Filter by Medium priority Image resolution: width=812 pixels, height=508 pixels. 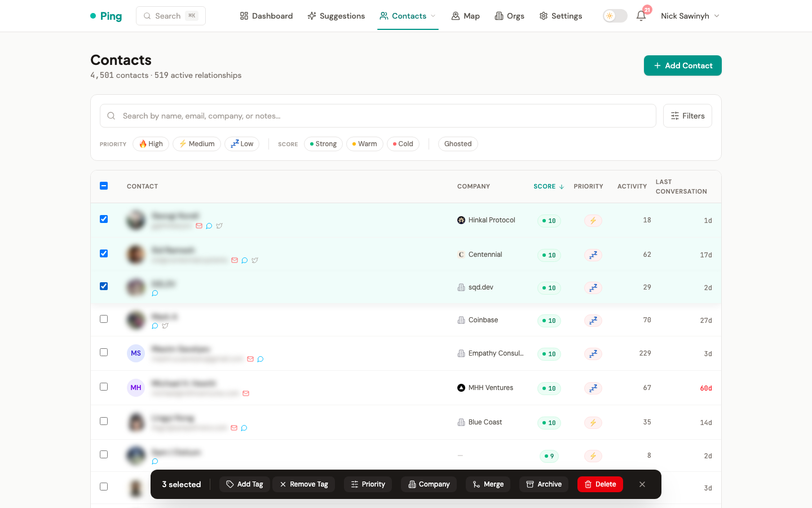point(197,144)
